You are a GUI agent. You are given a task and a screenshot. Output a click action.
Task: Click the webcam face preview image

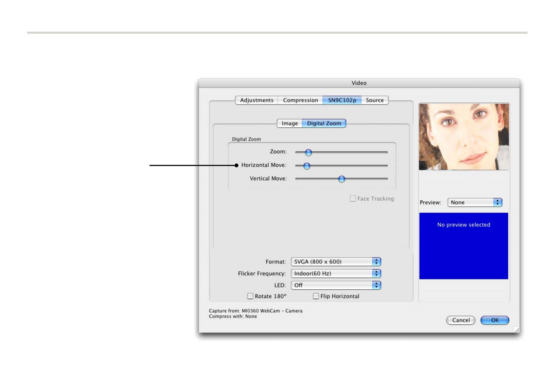464,137
